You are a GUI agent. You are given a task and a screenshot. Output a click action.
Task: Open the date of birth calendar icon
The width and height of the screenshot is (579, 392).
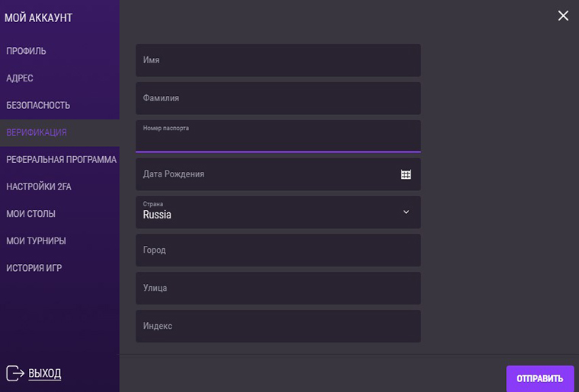pyautogui.click(x=406, y=174)
